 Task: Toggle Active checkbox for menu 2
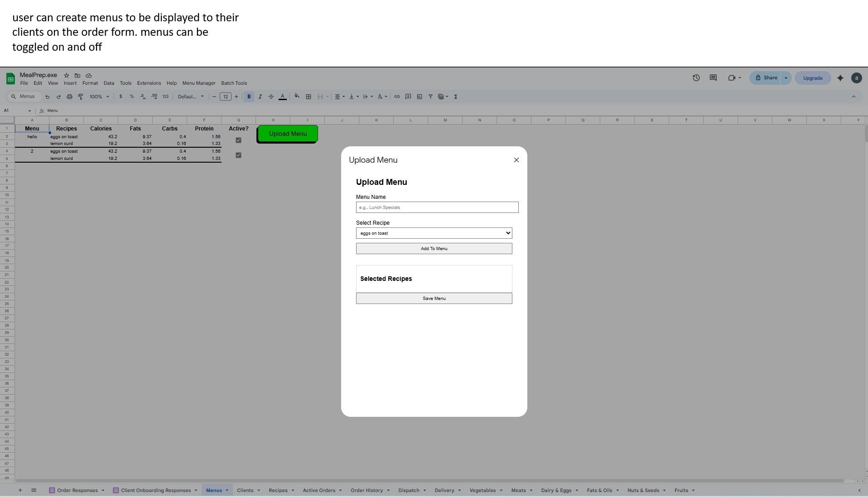tap(238, 155)
